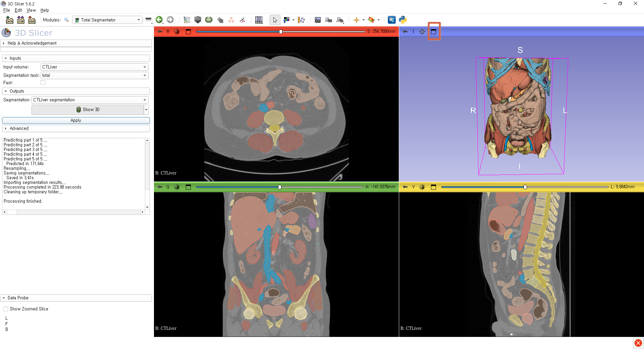Toggle green slice pin controller

point(160,187)
